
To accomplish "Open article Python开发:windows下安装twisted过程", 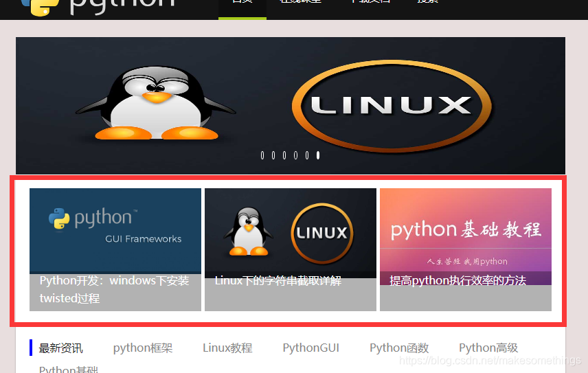I will [x=115, y=289].
